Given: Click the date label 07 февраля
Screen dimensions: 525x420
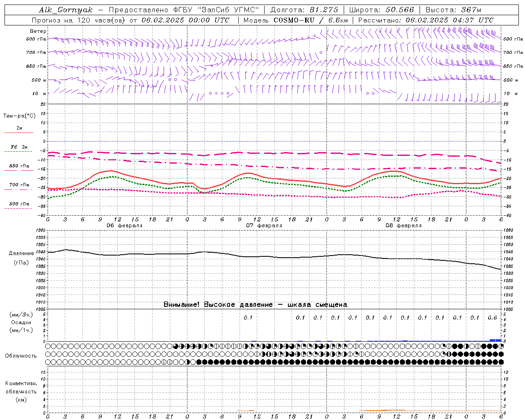Looking at the screenshot, I should [x=264, y=226].
